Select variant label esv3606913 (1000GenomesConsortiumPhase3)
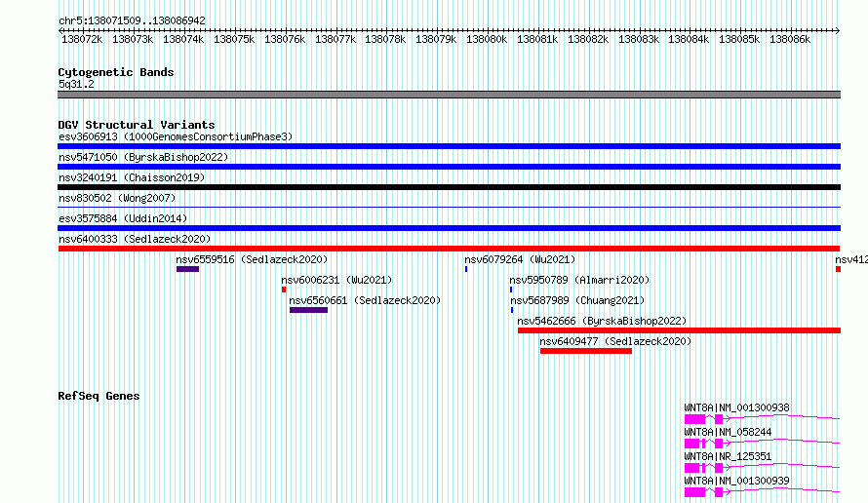868x503 pixels. pos(176,136)
